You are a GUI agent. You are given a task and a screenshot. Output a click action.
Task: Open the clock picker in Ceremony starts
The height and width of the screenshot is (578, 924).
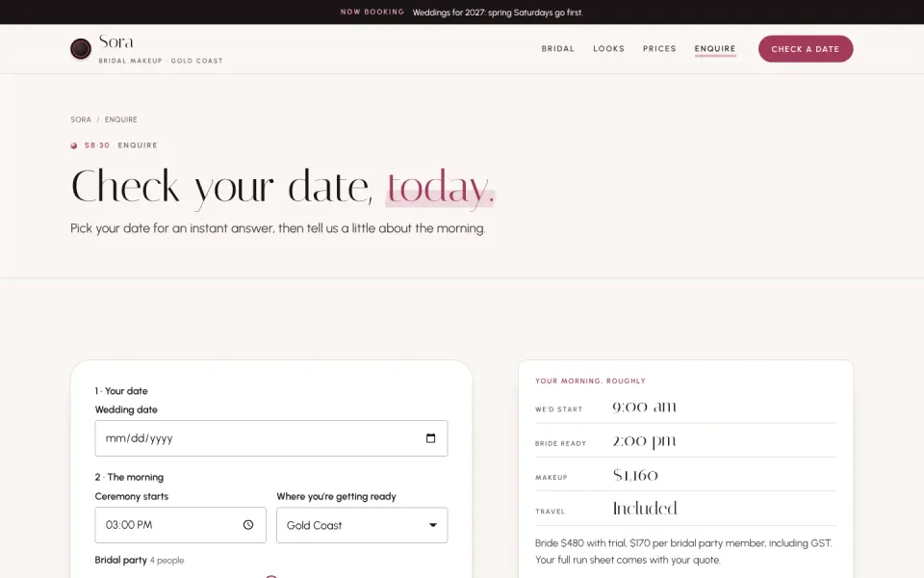pyautogui.click(x=248, y=525)
